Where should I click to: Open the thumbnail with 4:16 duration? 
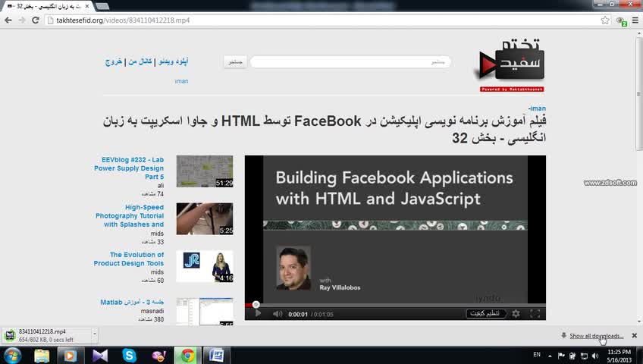pyautogui.click(x=205, y=266)
